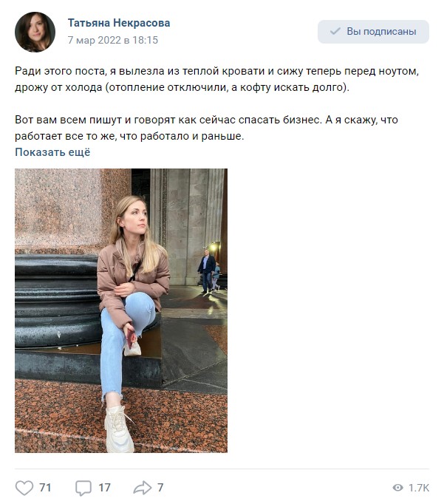
Task: Click the eye views icon
Action: (x=398, y=488)
